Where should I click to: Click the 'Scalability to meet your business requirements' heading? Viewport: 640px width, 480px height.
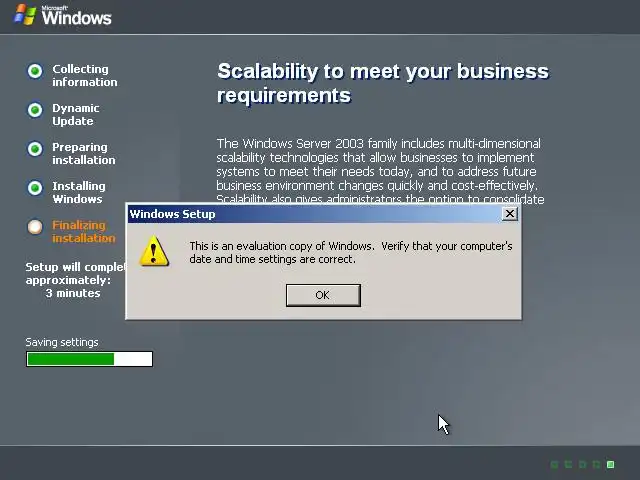[383, 83]
